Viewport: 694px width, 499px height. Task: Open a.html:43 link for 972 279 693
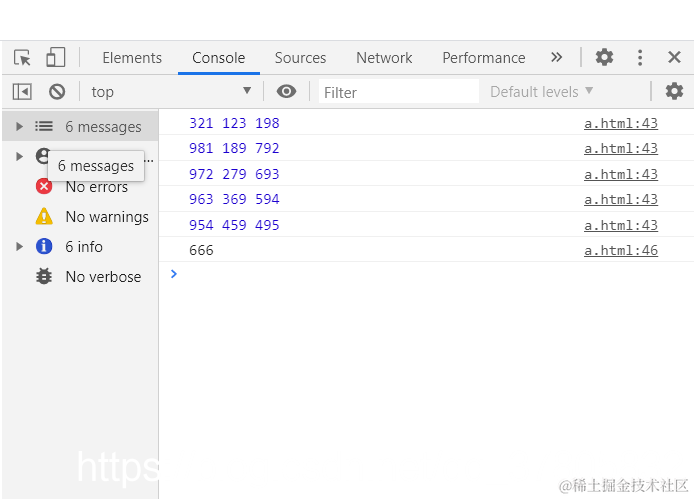pos(621,174)
